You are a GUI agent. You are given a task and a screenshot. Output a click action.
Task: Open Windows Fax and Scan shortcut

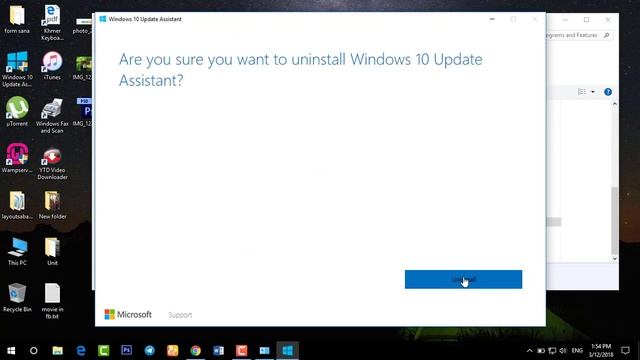52,116
